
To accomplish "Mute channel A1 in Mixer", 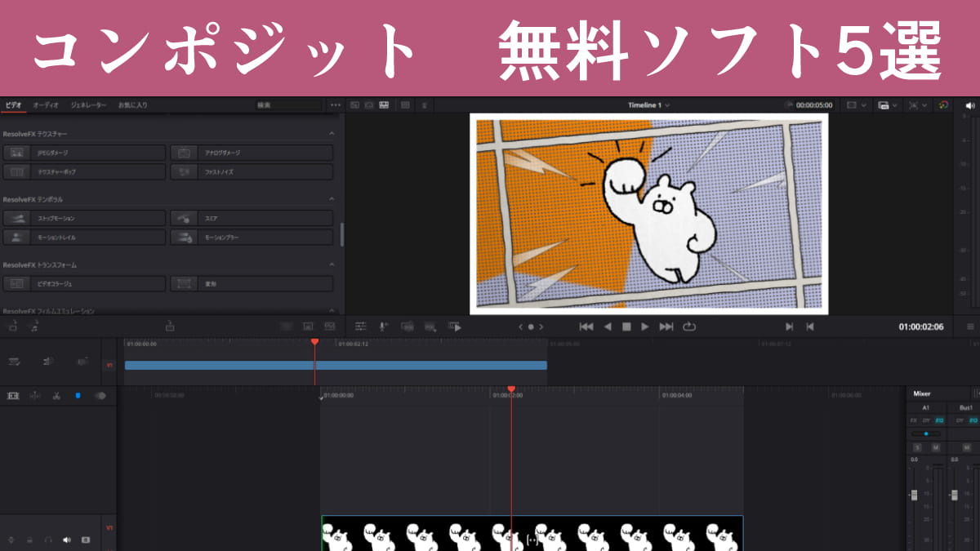I will tap(936, 447).
